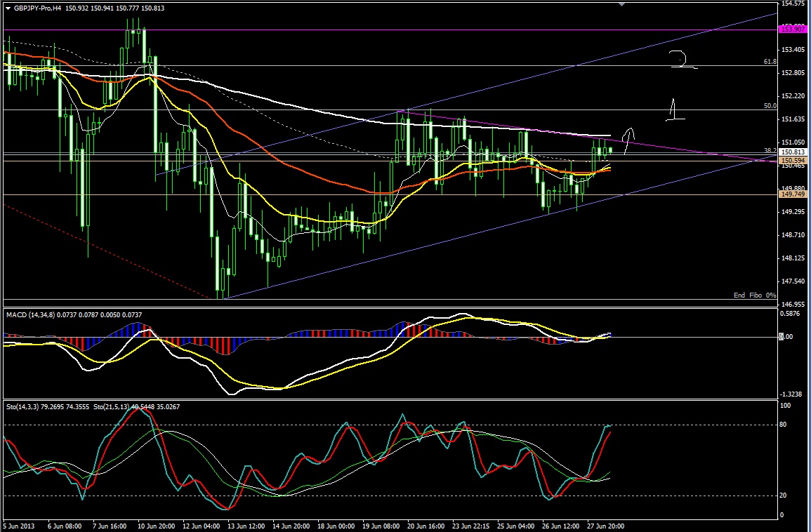Select the 150.813 current price label

point(792,152)
